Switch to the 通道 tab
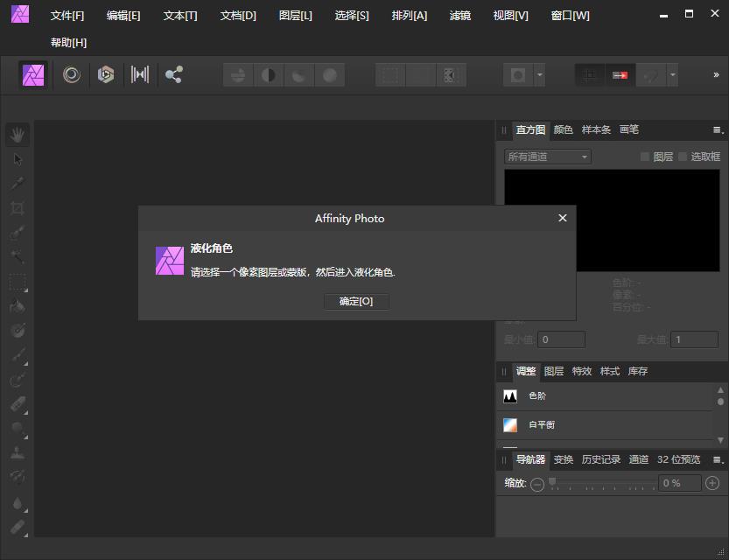The image size is (729, 560). (640, 458)
